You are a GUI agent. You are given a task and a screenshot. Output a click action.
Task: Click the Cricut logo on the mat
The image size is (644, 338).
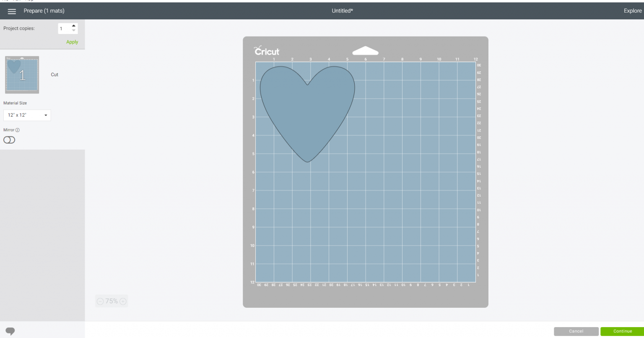coord(267,51)
